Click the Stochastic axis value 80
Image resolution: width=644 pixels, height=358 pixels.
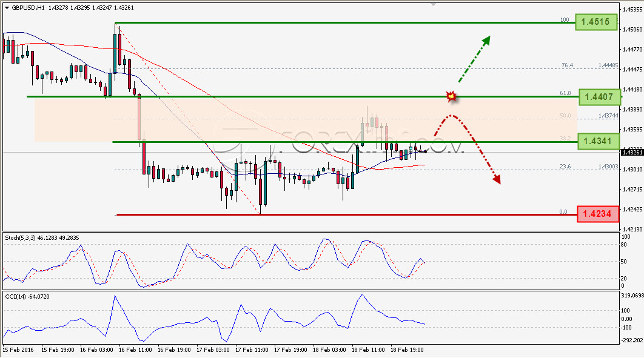coord(624,245)
